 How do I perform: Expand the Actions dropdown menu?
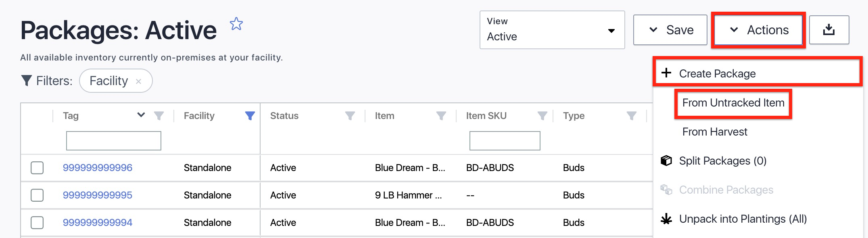pyautogui.click(x=758, y=30)
